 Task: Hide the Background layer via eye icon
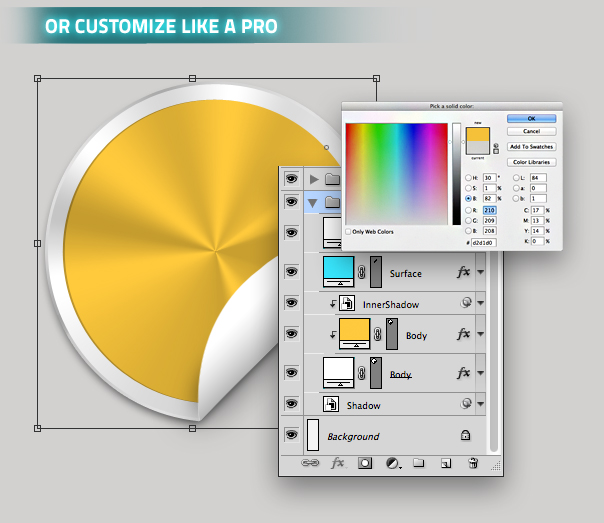[292, 435]
